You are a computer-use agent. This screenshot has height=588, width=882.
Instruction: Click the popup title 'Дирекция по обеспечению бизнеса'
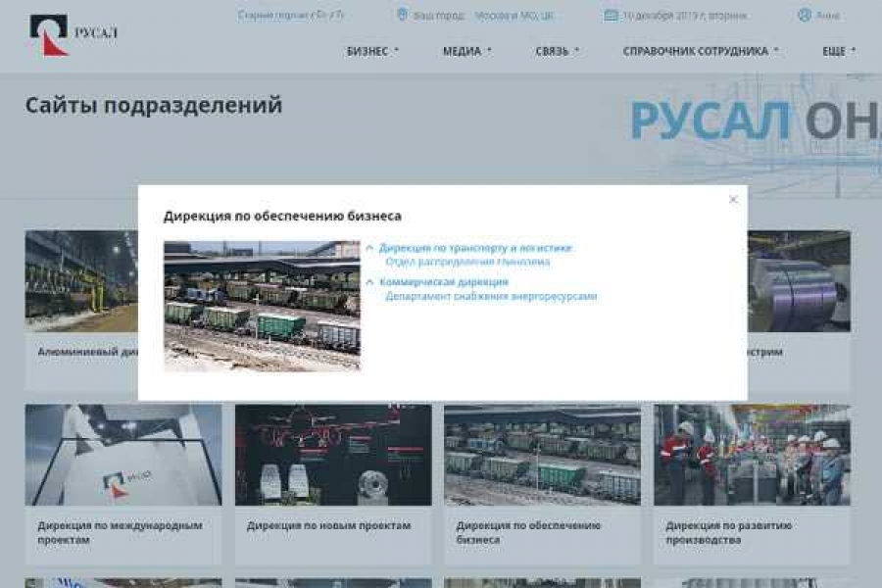[x=282, y=216]
